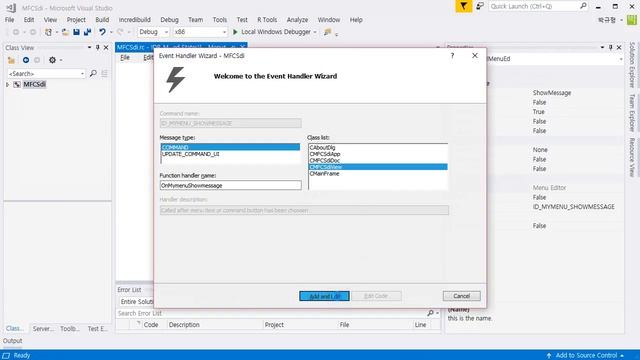This screenshot has width=640, height=360.
Task: Click the Quick Launch magnifier icon
Action: (x=583, y=6)
